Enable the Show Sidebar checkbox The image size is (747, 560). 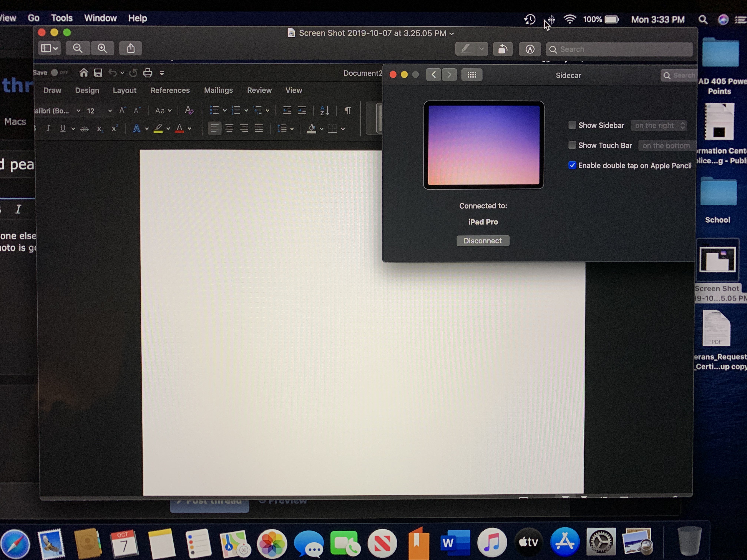pyautogui.click(x=572, y=125)
